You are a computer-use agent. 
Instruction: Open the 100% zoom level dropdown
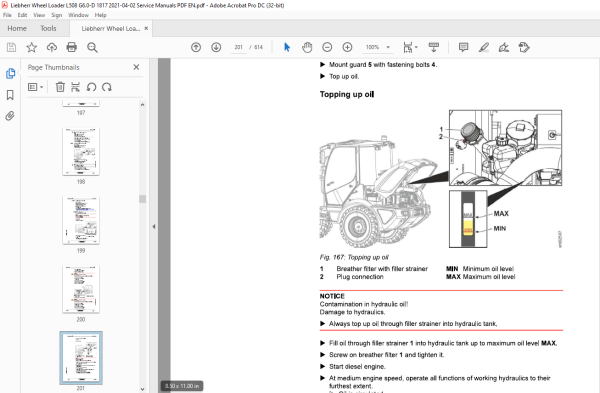tap(388, 47)
